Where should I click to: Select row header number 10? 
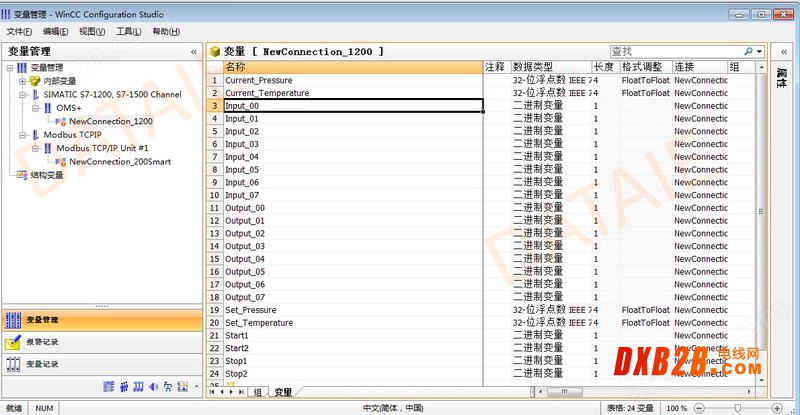point(215,195)
